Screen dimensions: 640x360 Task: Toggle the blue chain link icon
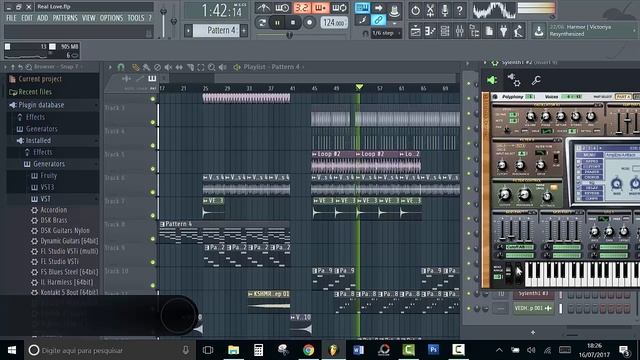pyautogui.click(x=378, y=20)
